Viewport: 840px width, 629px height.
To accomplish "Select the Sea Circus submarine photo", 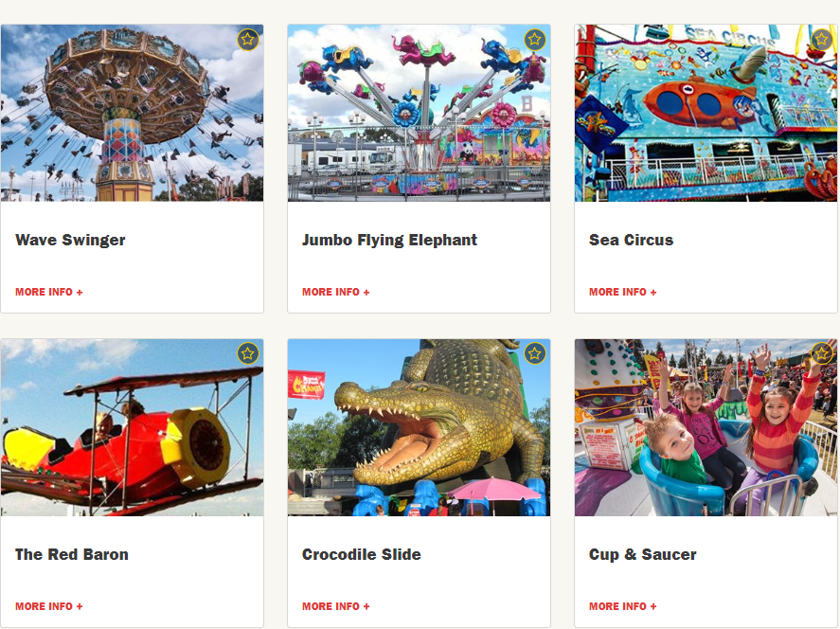I will [x=706, y=113].
